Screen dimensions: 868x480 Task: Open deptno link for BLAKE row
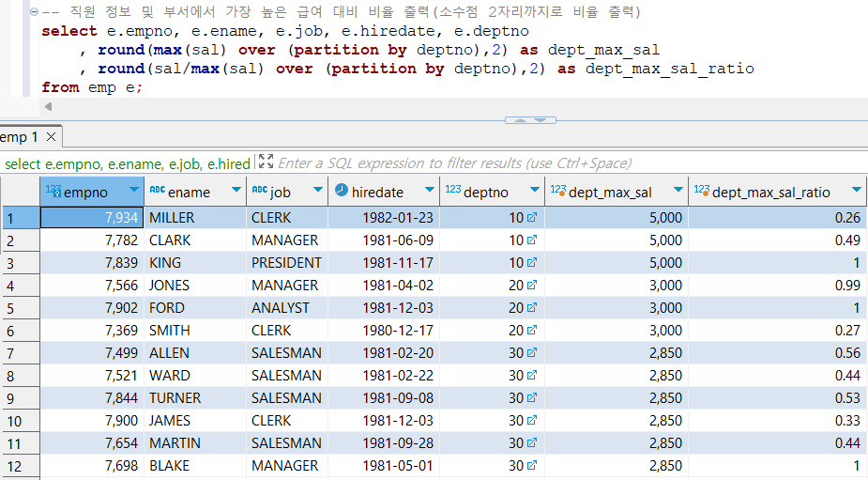[x=532, y=466]
